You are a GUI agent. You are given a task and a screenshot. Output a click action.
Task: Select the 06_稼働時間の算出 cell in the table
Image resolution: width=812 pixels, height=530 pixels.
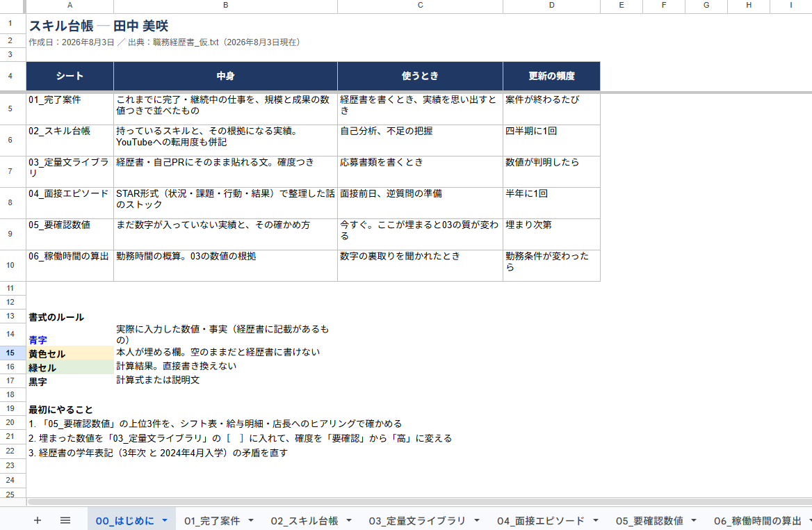pos(70,266)
